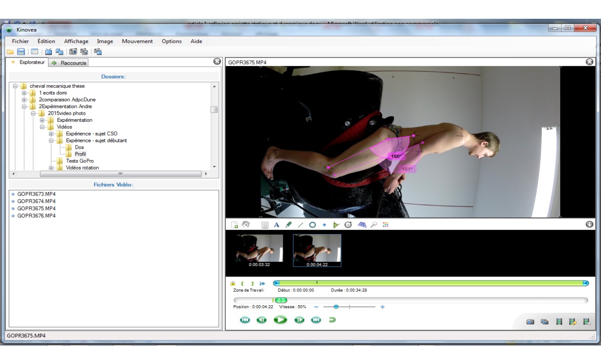Select the perspective grid tool

362,225
